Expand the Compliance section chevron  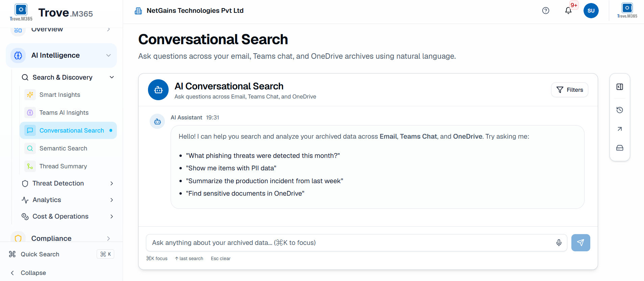coord(108,238)
